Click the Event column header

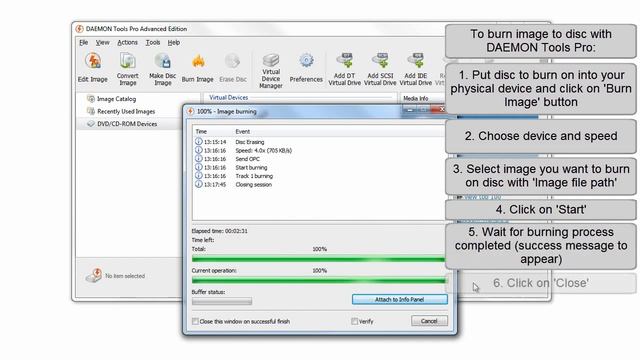point(242,131)
